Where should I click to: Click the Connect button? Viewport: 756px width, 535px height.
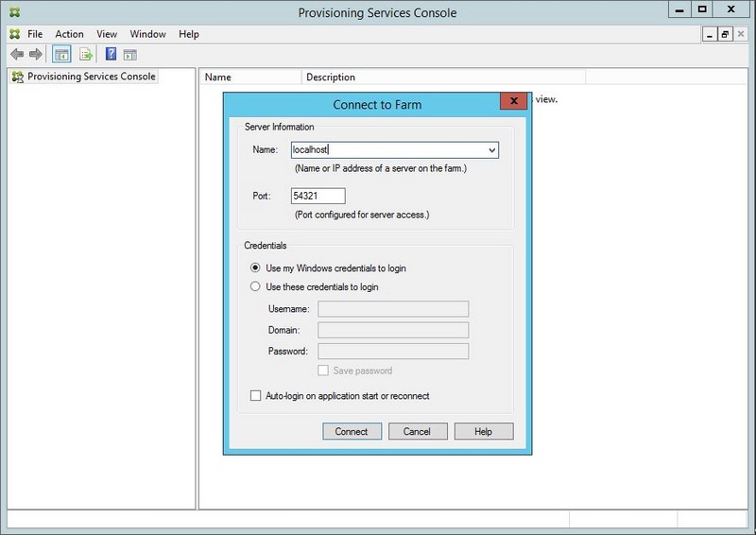[x=352, y=431]
